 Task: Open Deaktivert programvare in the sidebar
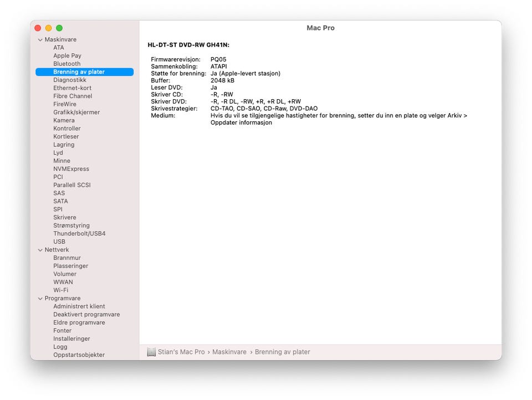tap(86, 315)
